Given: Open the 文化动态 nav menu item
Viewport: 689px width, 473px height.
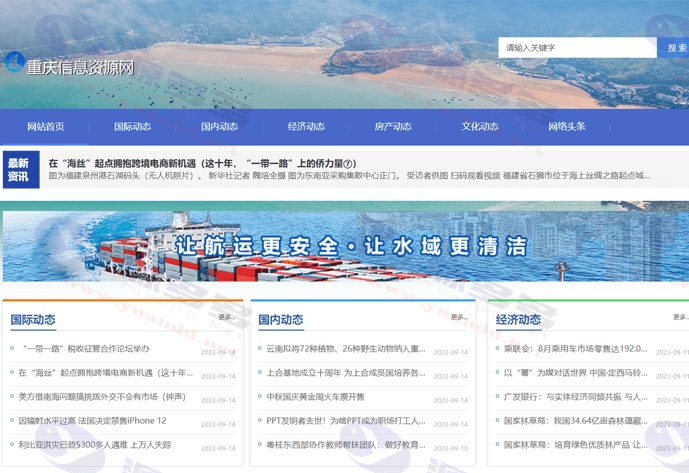Looking at the screenshot, I should pyautogui.click(x=480, y=127).
